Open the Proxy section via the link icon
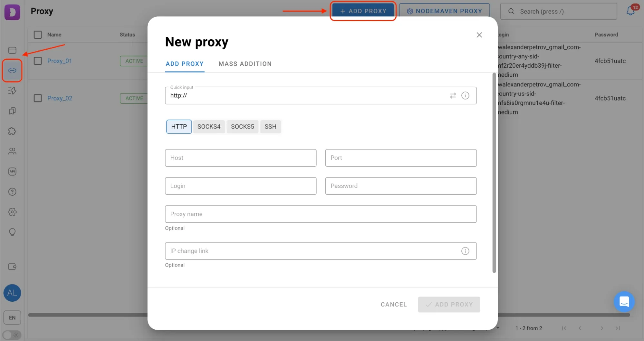The width and height of the screenshot is (644, 341). (x=12, y=70)
